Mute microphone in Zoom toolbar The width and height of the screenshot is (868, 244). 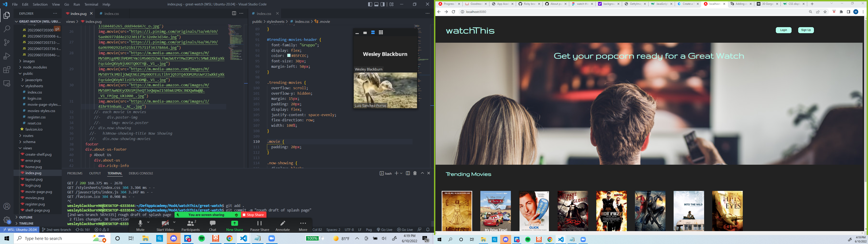coord(140,225)
